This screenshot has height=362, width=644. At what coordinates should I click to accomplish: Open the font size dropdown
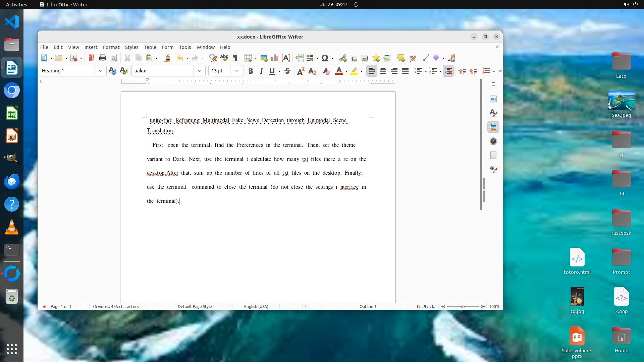(236, 71)
